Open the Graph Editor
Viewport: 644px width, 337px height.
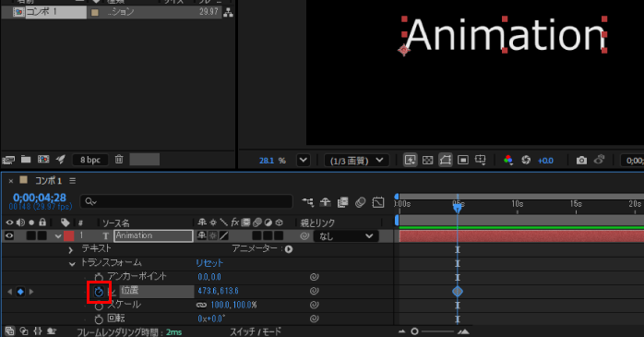(x=378, y=202)
